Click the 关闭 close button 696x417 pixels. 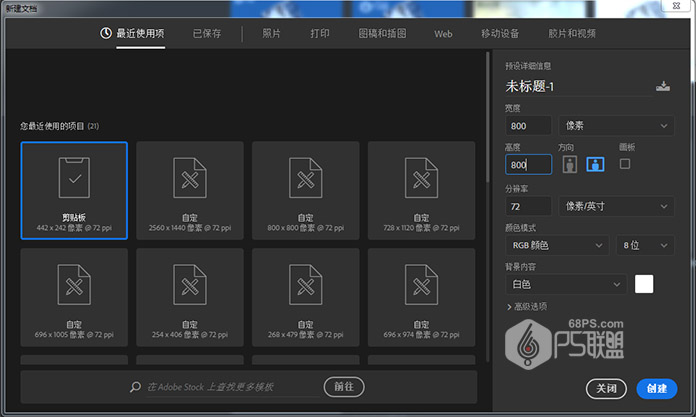click(606, 389)
